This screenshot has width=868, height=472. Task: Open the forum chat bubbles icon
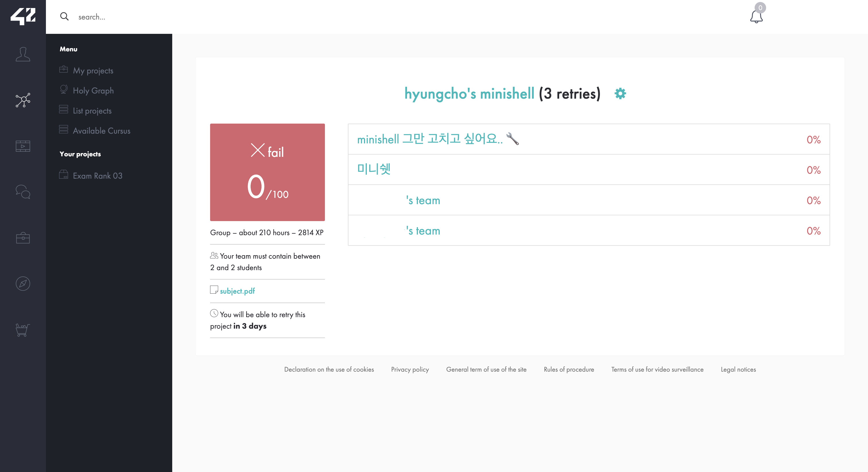pos(23,192)
